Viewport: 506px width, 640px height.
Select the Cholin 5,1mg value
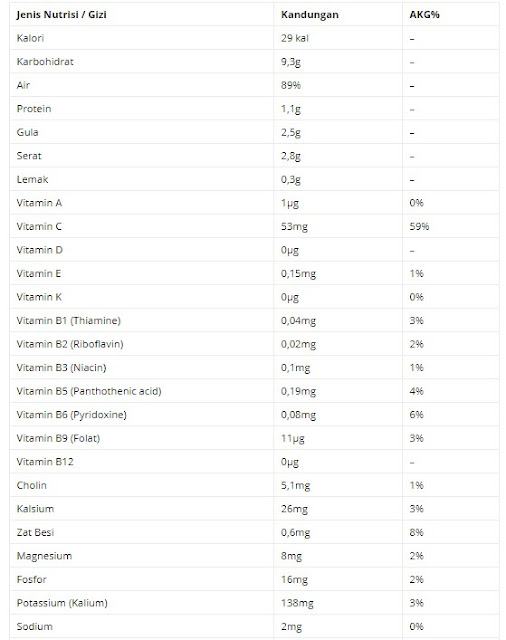(x=295, y=486)
